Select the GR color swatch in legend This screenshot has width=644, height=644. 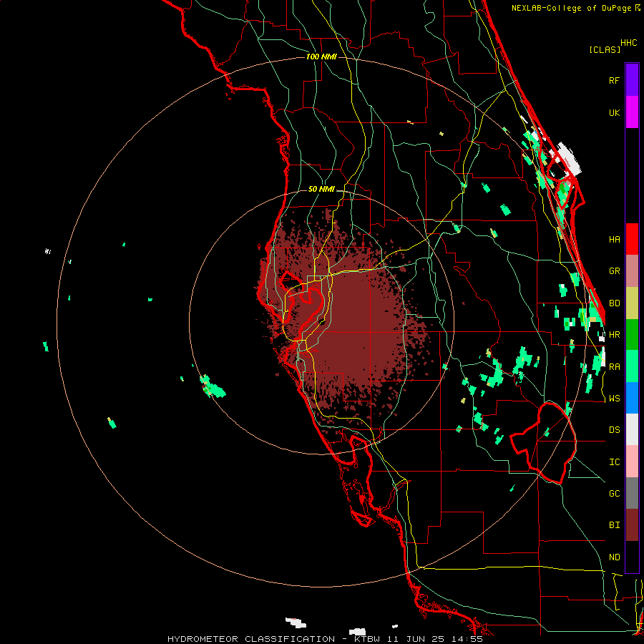(x=632, y=271)
